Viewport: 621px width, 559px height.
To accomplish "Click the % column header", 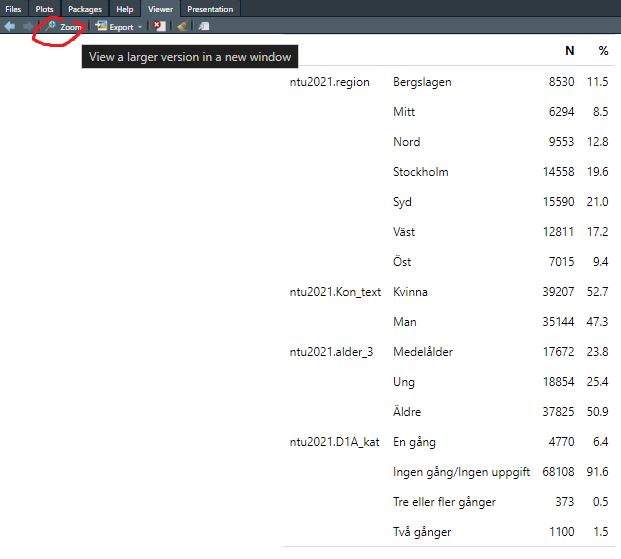I will [x=603, y=51].
